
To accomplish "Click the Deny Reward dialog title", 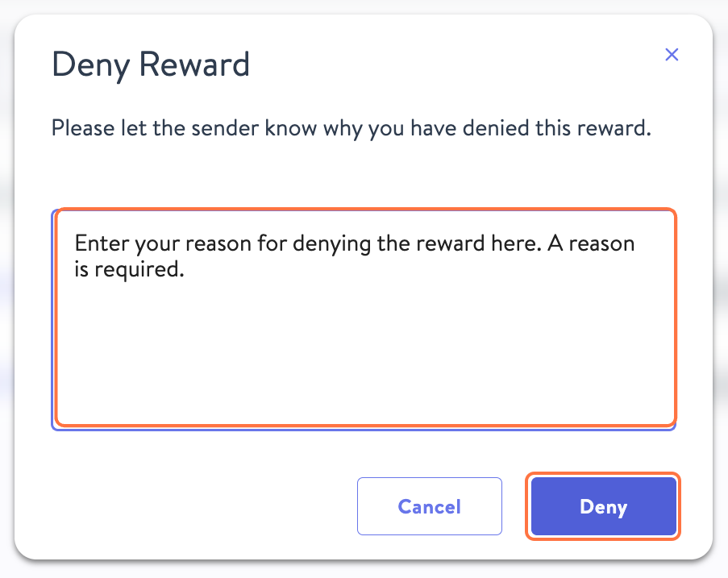I will point(150,64).
